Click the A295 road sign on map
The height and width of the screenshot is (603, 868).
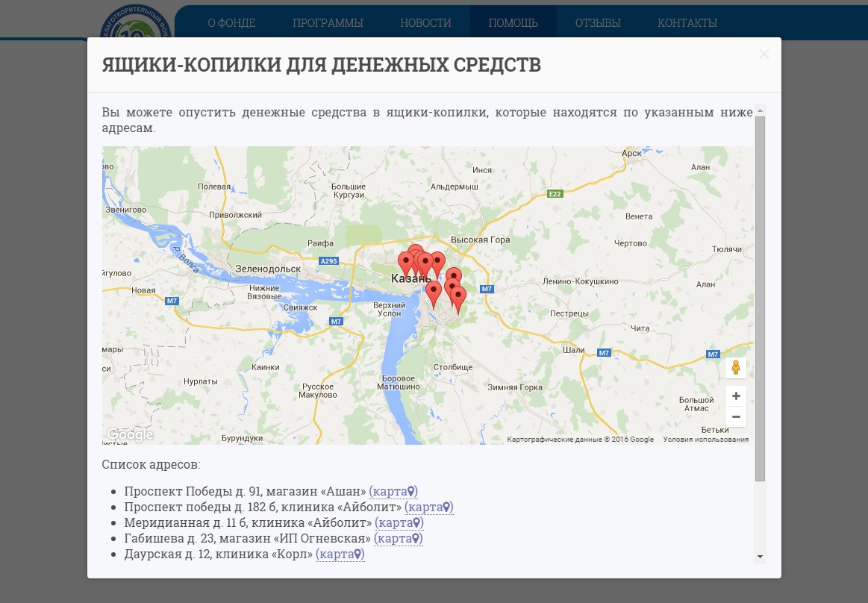tap(329, 260)
